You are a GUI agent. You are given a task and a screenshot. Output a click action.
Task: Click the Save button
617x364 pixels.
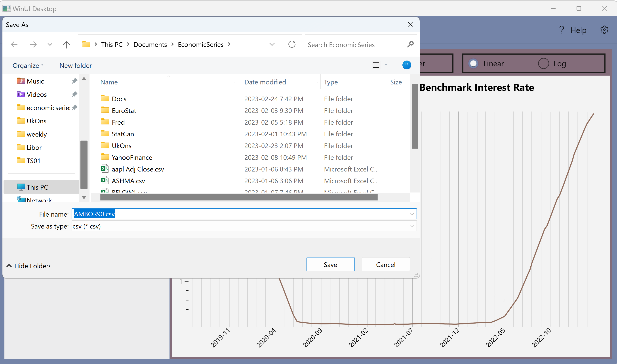coord(330,264)
